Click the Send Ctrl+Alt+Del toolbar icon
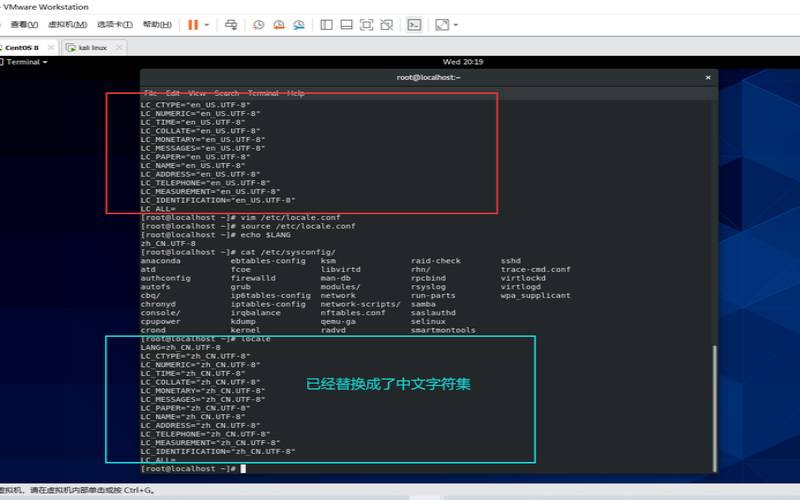800x500 pixels. pos(231,24)
